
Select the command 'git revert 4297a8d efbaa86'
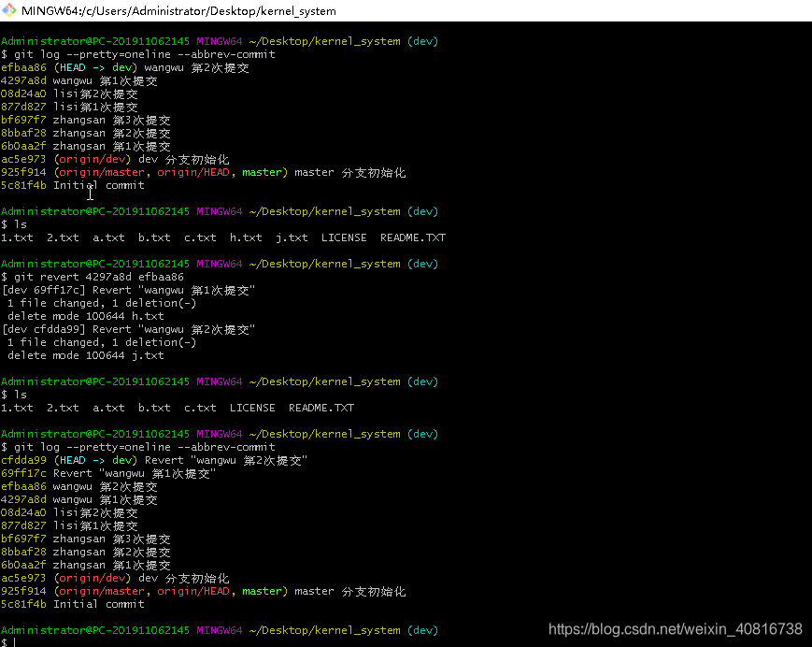coord(99,277)
